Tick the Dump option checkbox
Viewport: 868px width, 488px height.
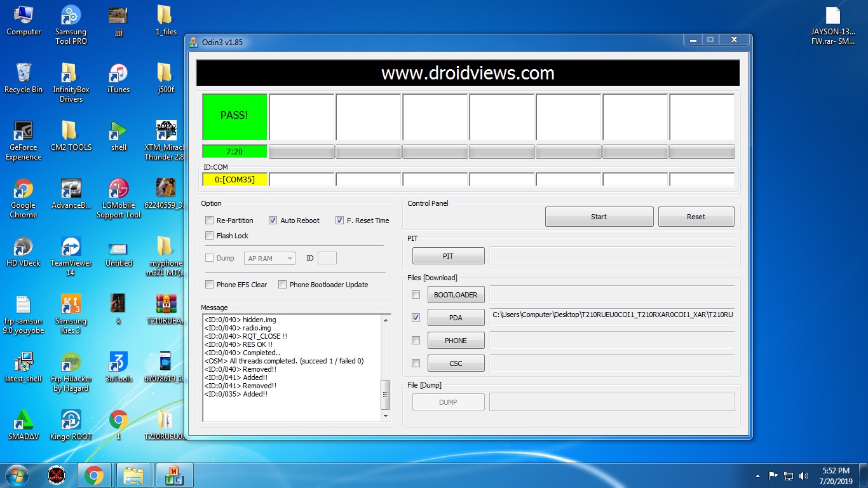[210, 258]
